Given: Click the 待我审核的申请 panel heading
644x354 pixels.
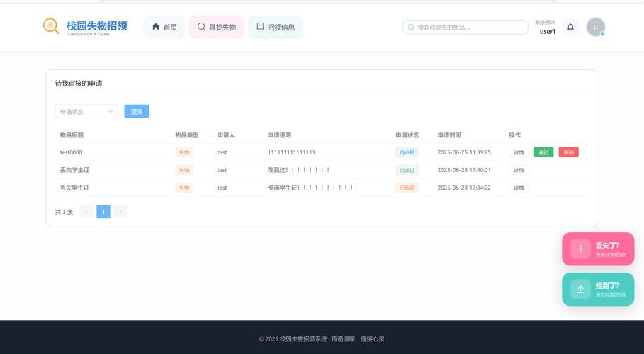Looking at the screenshot, I should 79,84.
